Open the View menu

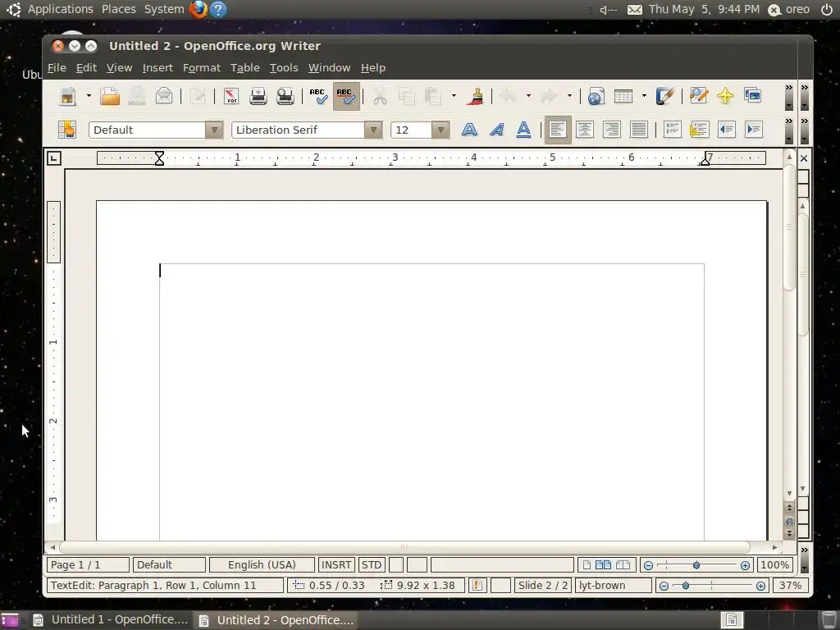[119, 68]
